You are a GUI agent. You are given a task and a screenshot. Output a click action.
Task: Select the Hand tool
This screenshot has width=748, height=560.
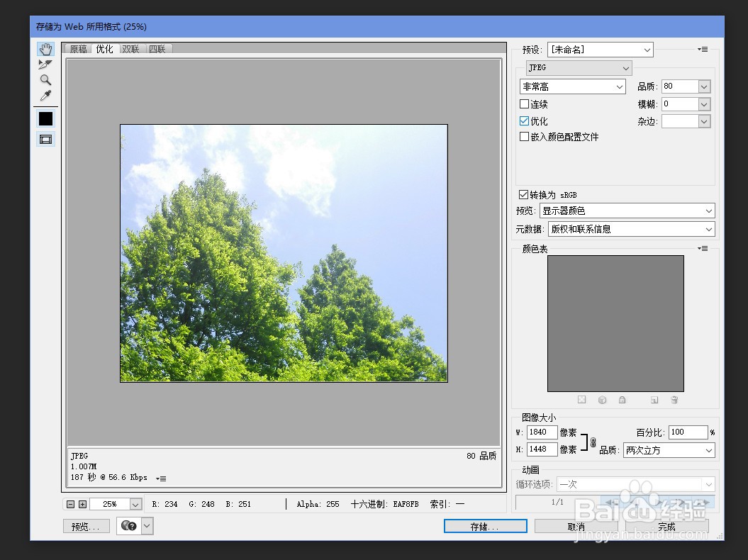coord(46,49)
